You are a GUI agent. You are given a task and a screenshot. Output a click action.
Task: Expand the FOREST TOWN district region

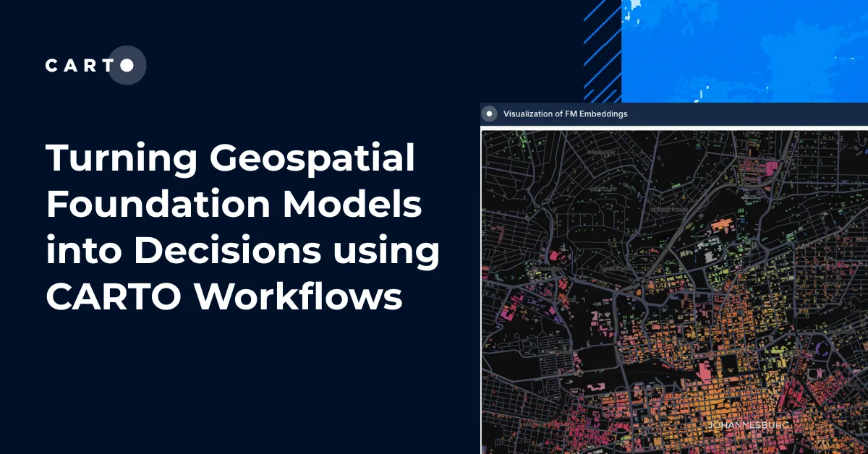click(670, 210)
